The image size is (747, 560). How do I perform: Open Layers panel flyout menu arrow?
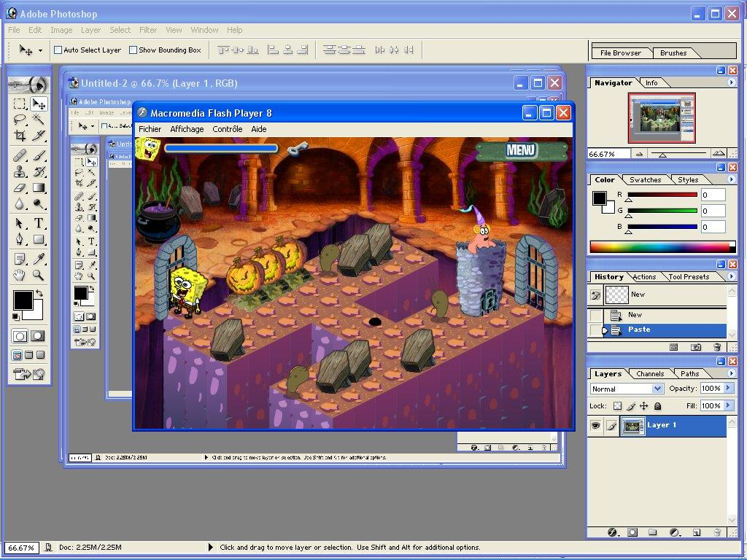731,373
